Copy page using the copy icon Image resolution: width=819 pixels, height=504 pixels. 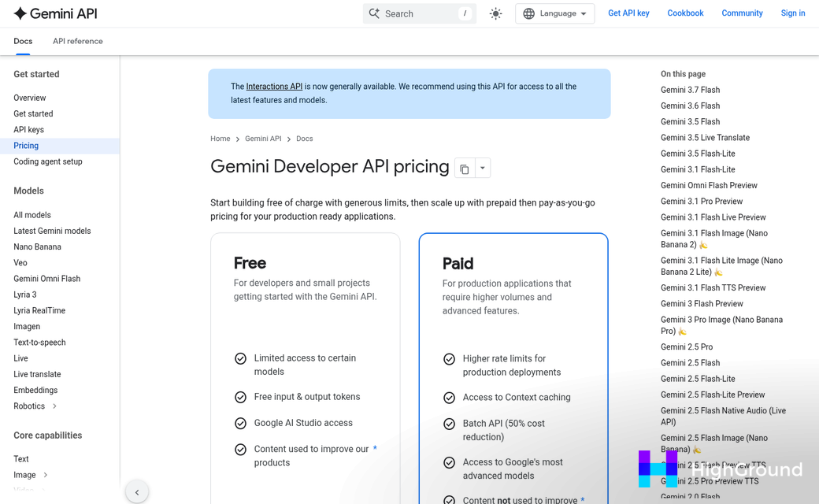point(465,169)
